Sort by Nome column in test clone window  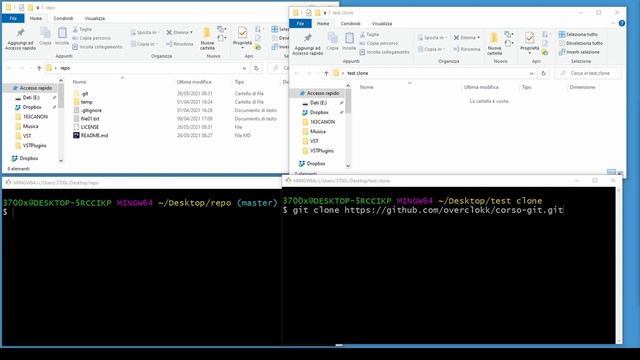[x=367, y=87]
